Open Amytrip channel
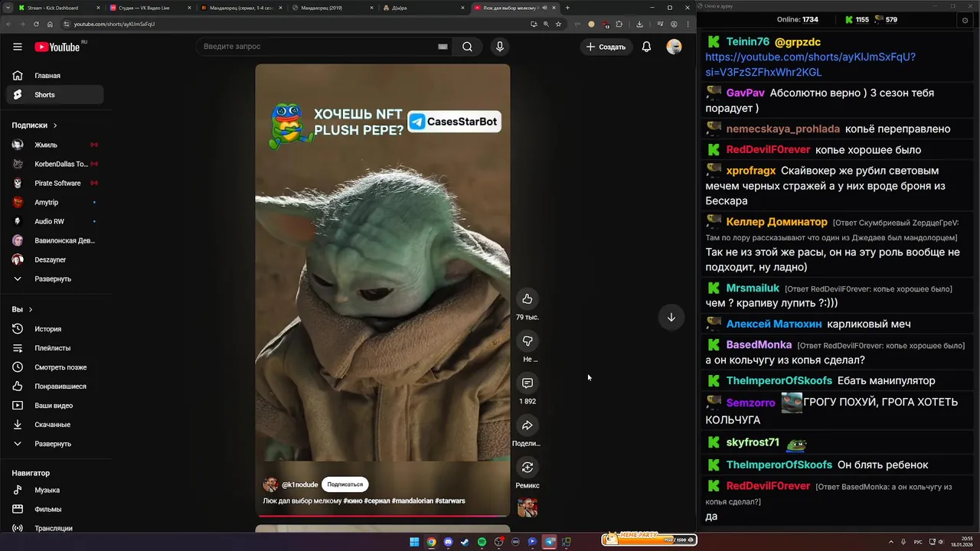 [54, 202]
